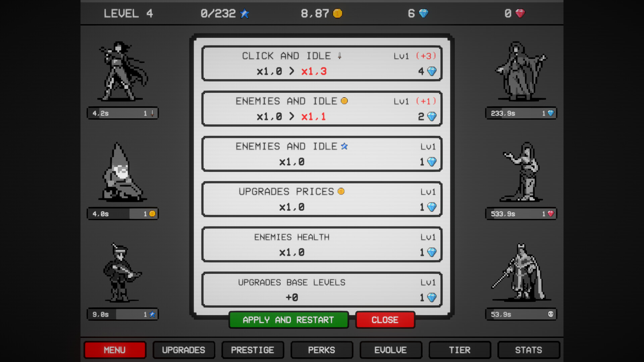The width and height of the screenshot is (644, 362).
Task: Buy the Enemies and Idle coin upgrade
Action: click(x=322, y=109)
